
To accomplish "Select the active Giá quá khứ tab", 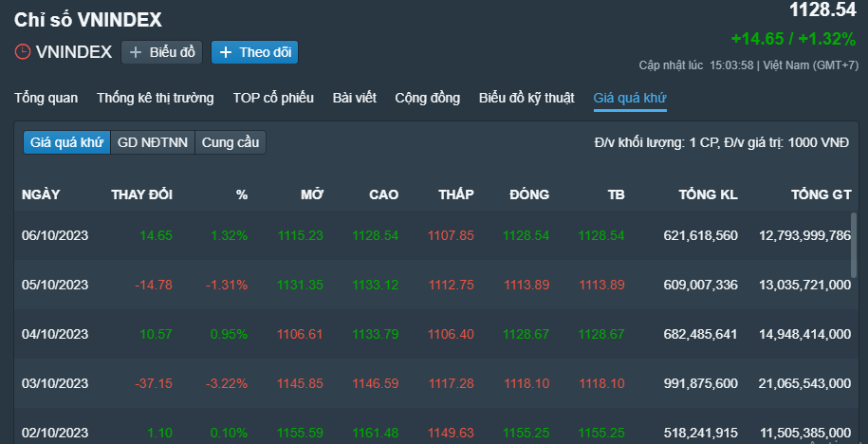I will tap(630, 99).
